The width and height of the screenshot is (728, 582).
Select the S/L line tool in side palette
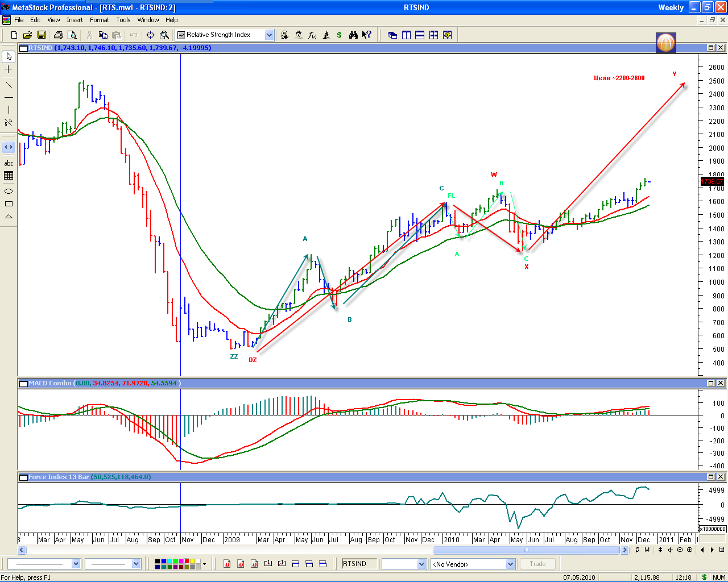tap(9, 122)
